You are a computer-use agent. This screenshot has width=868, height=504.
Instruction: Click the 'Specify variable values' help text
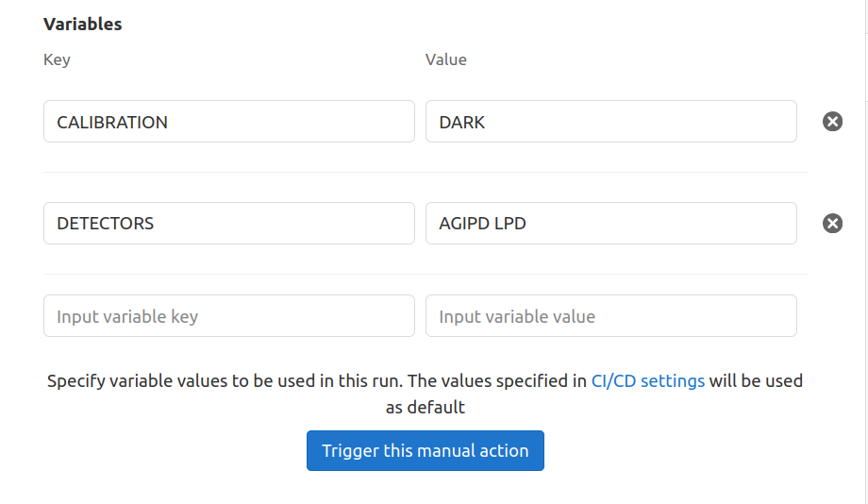(426, 381)
